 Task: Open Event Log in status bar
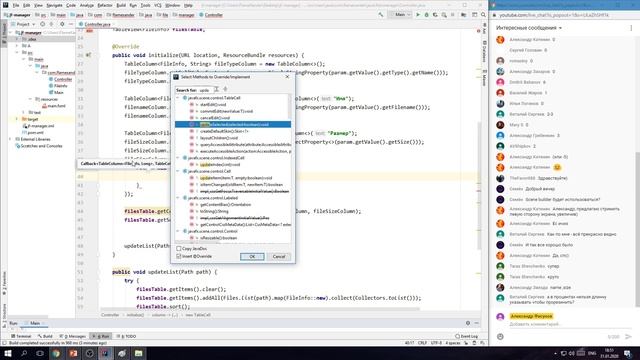pyautogui.click(x=466, y=336)
